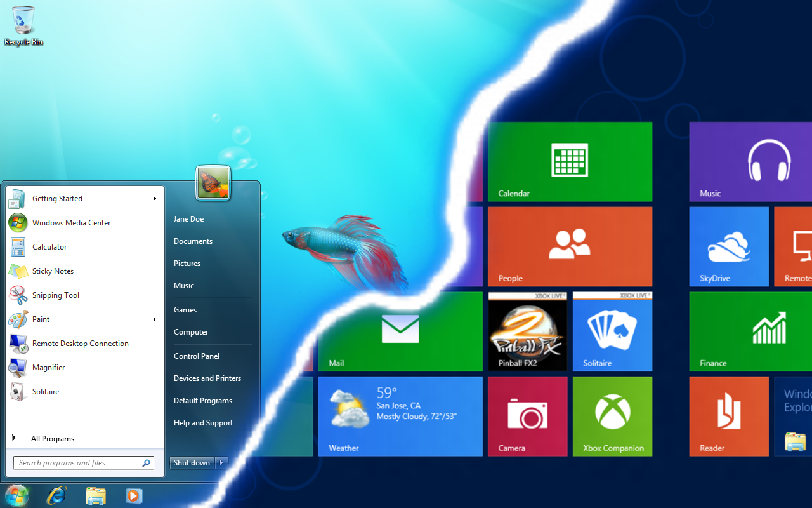812x508 pixels.
Task: Open Internet Explorer from the taskbar
Action: 56,495
